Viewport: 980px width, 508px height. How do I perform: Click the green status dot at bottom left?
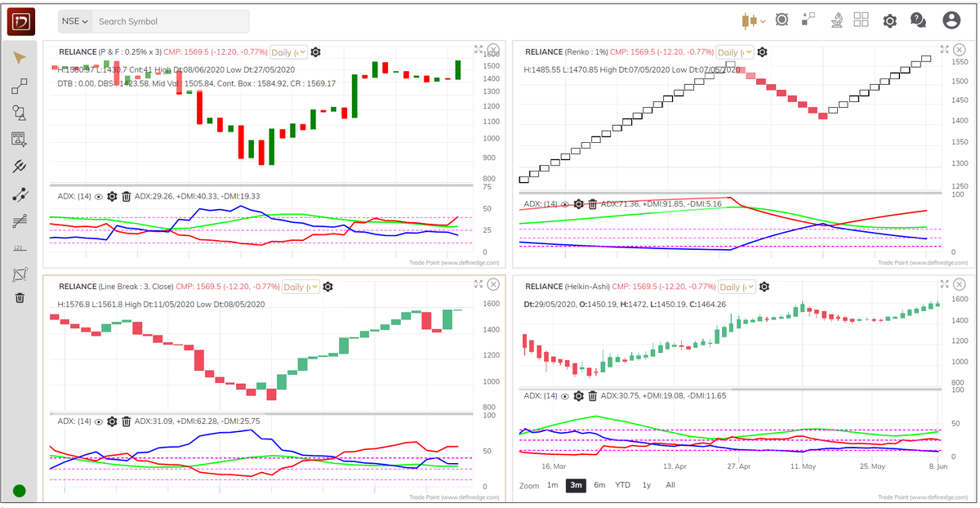(x=20, y=492)
